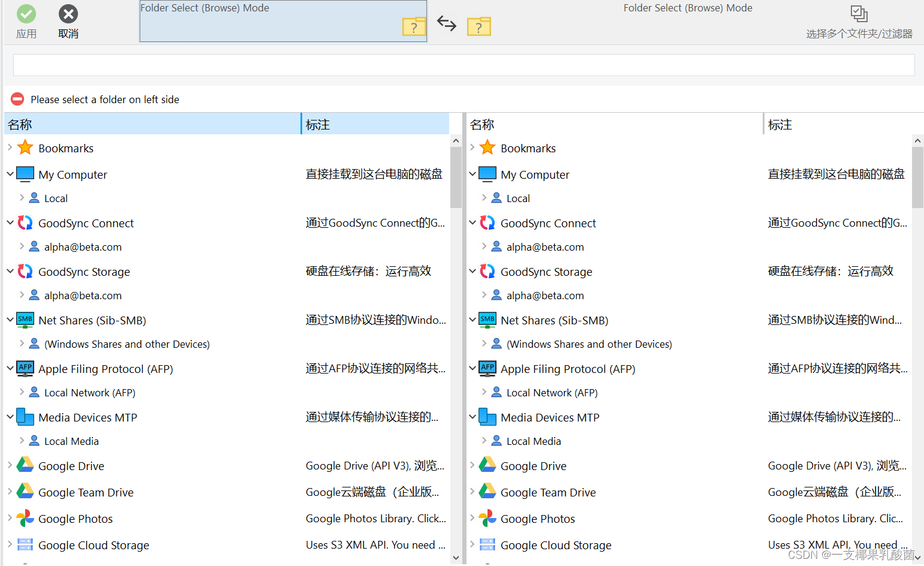924x566 pixels.
Task: Click the swap sides arrows icon
Action: [447, 23]
